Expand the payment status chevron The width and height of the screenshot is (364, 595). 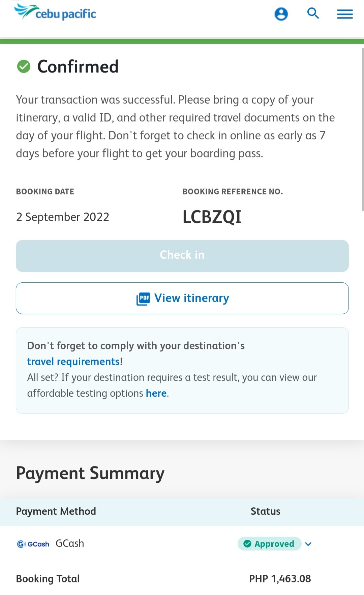point(308,544)
